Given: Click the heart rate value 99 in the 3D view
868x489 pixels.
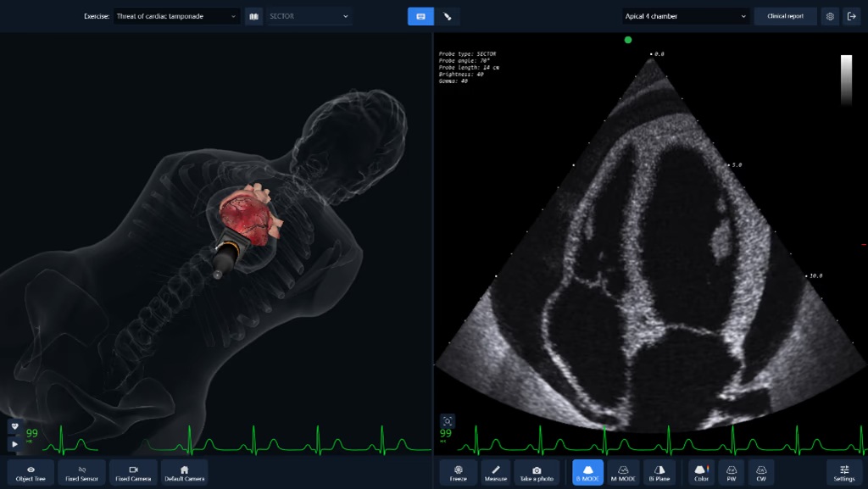Looking at the screenshot, I should (x=32, y=433).
